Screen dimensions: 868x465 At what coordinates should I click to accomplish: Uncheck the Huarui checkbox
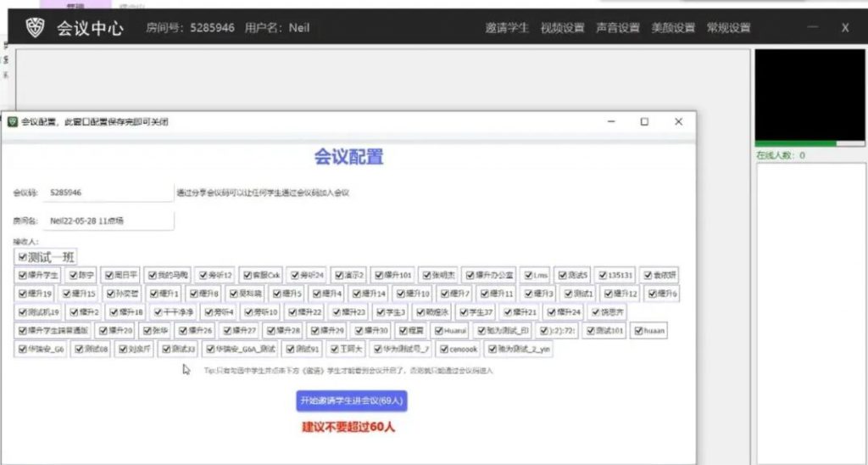[x=440, y=331]
